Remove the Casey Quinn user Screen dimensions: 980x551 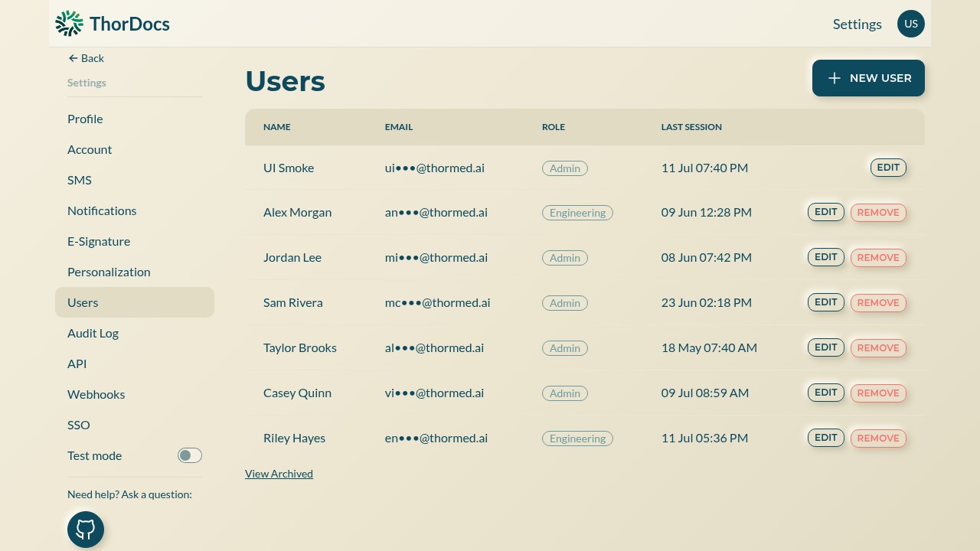tap(878, 393)
